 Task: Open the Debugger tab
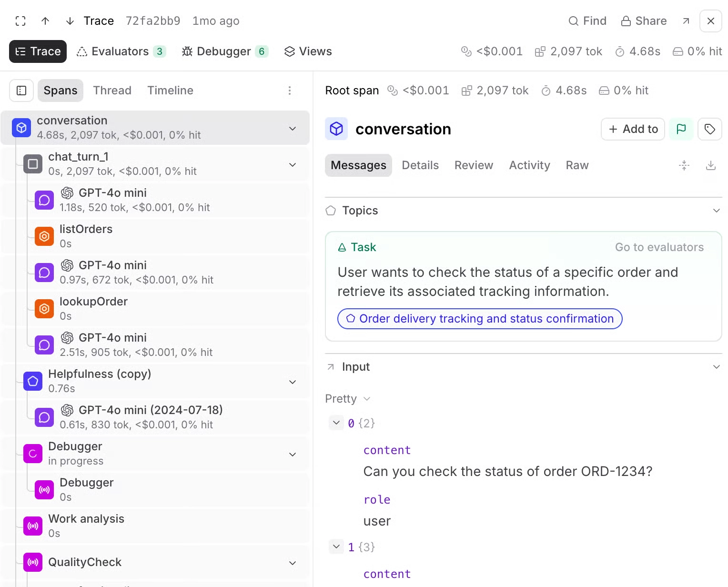click(225, 51)
